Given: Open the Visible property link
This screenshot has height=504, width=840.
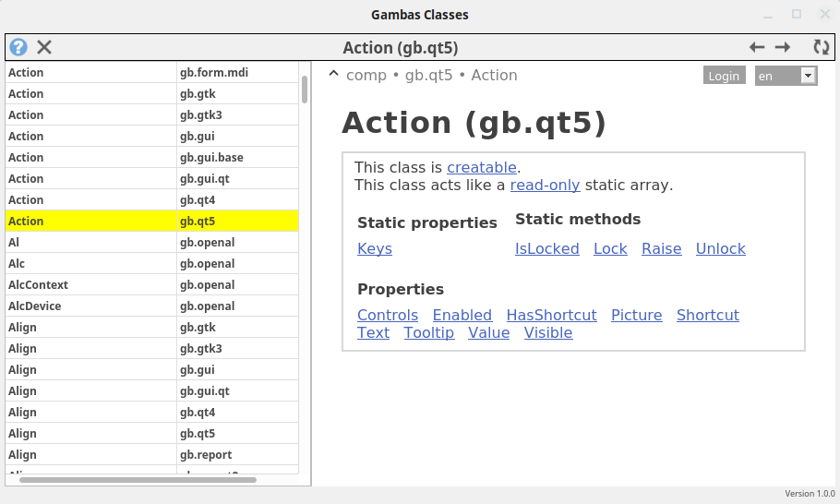Looking at the screenshot, I should [548, 333].
